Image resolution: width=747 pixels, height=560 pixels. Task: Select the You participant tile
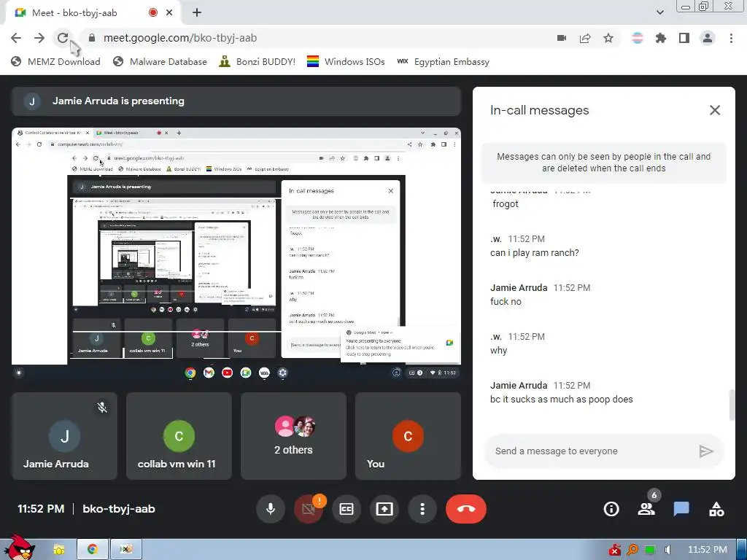coord(408,436)
